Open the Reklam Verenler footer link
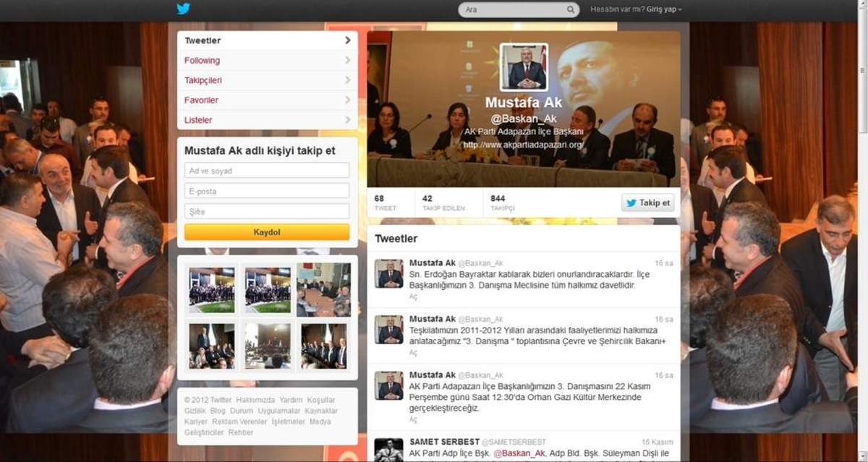868x462 pixels. [x=239, y=422]
